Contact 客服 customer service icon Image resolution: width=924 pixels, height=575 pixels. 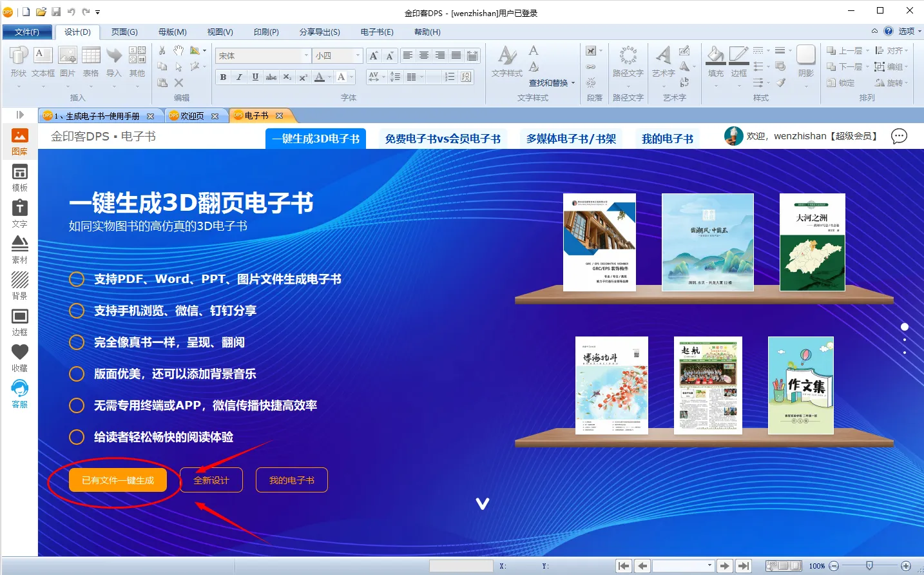(19, 394)
